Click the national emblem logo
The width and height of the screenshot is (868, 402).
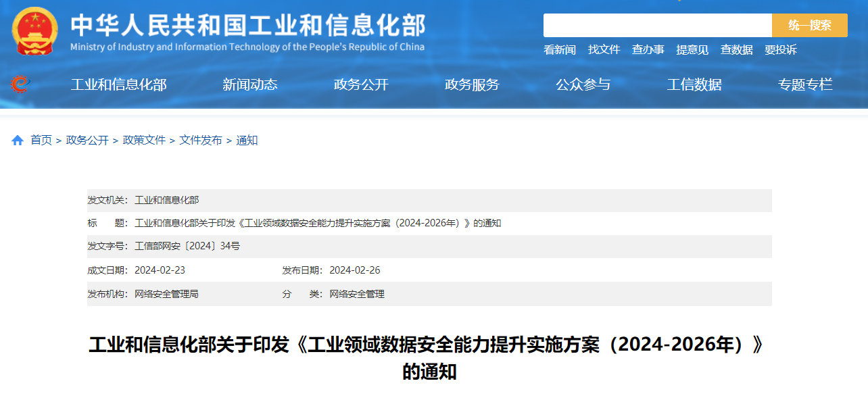(x=35, y=31)
